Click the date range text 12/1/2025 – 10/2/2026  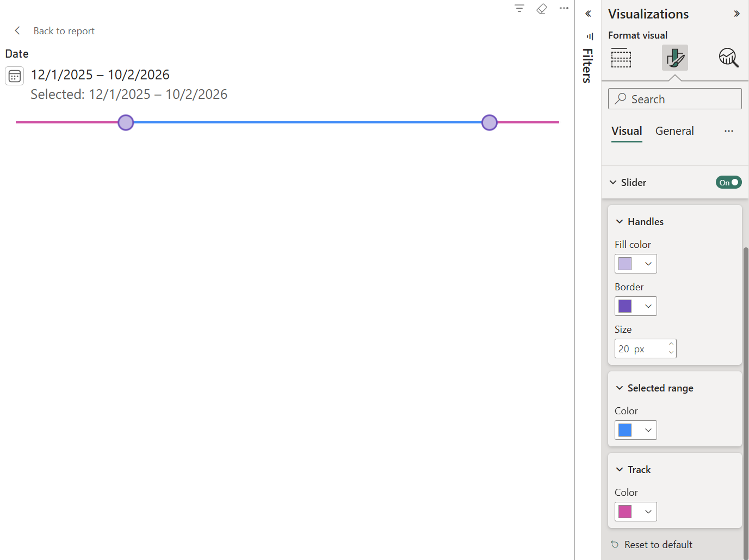coord(100,74)
